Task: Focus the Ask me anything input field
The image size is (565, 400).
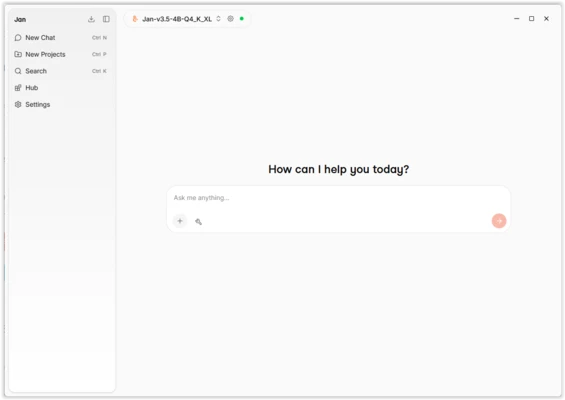Action: 338,198
